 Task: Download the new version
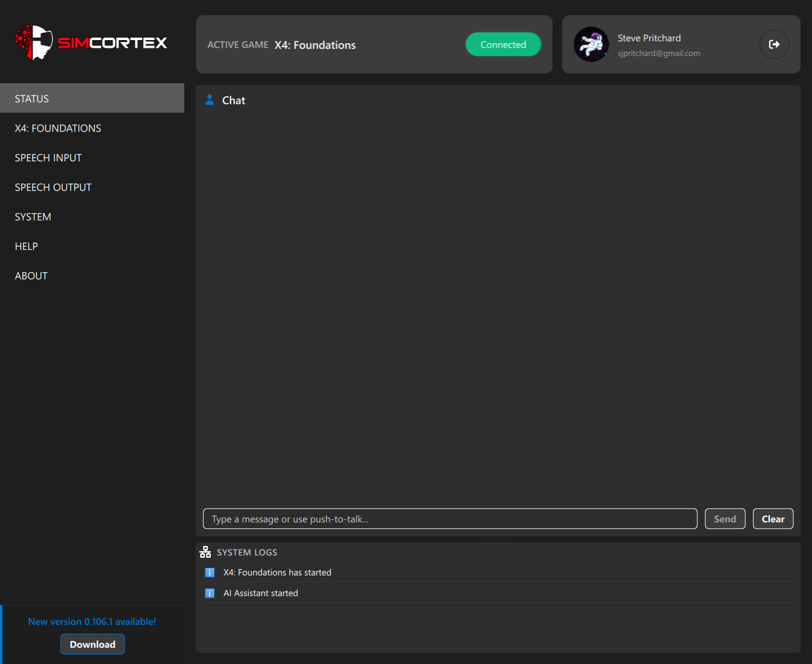pos(93,644)
